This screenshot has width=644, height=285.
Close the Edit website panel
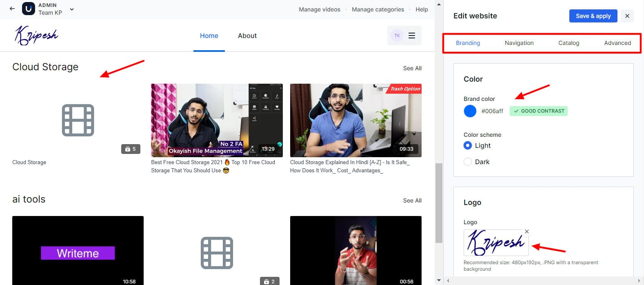(627, 16)
